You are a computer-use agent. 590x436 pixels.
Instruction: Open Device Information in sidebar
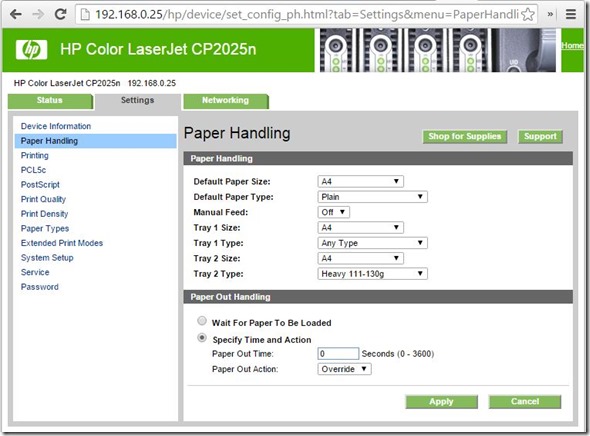[56, 126]
